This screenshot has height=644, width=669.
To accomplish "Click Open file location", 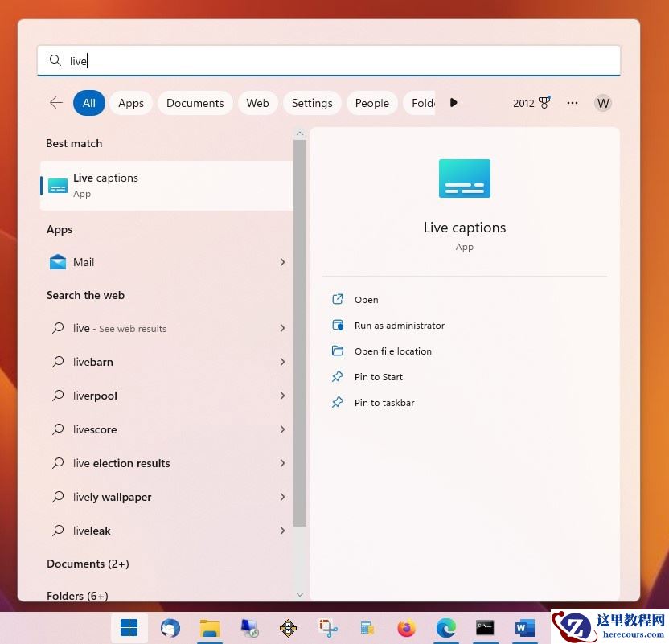I will (x=393, y=351).
